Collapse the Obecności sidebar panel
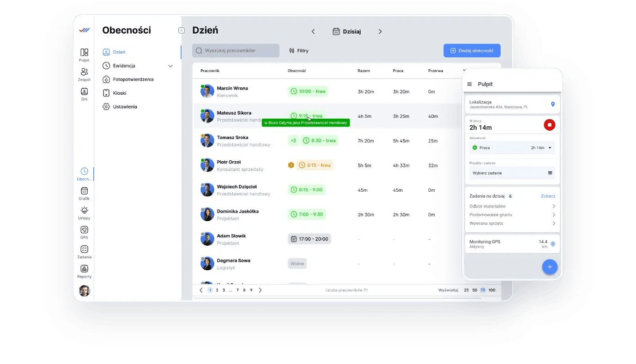Screen dimensions: 636x364 [181, 30]
